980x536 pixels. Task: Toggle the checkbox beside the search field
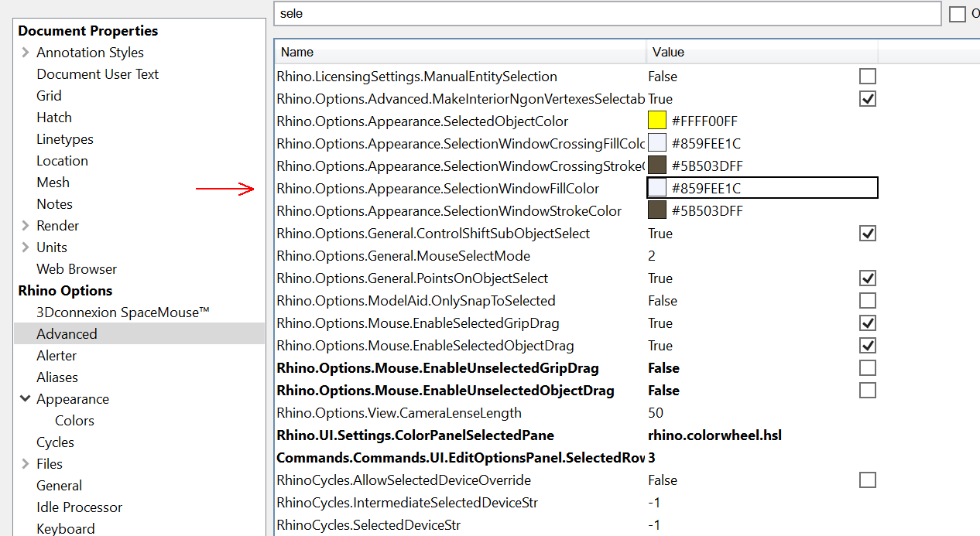click(x=958, y=14)
